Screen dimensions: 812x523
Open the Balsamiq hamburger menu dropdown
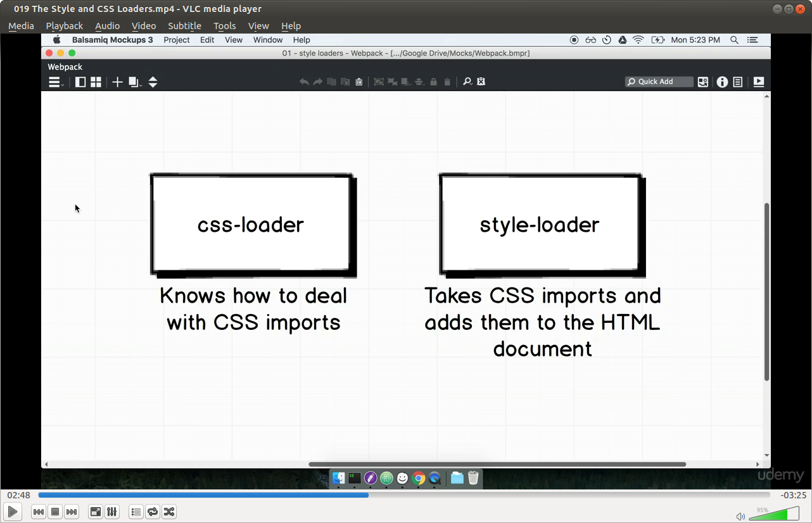pyautogui.click(x=54, y=82)
